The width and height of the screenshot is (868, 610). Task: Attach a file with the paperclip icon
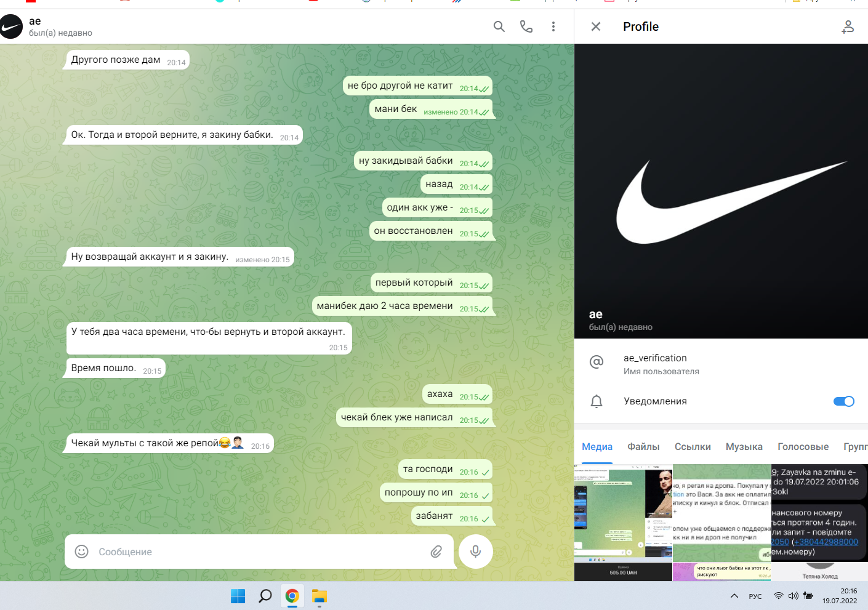(x=436, y=552)
